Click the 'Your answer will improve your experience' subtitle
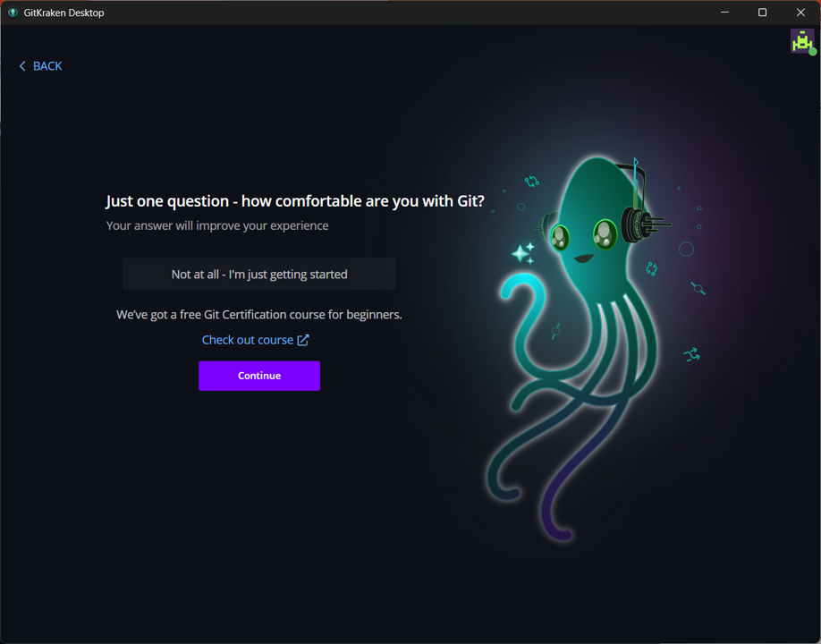Viewport: 821px width, 644px height. (x=217, y=225)
